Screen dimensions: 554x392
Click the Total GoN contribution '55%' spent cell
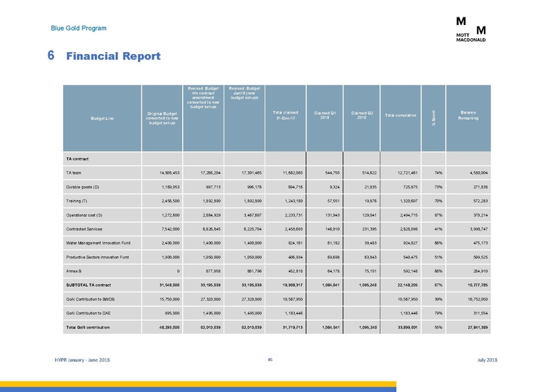pyautogui.click(x=438, y=328)
